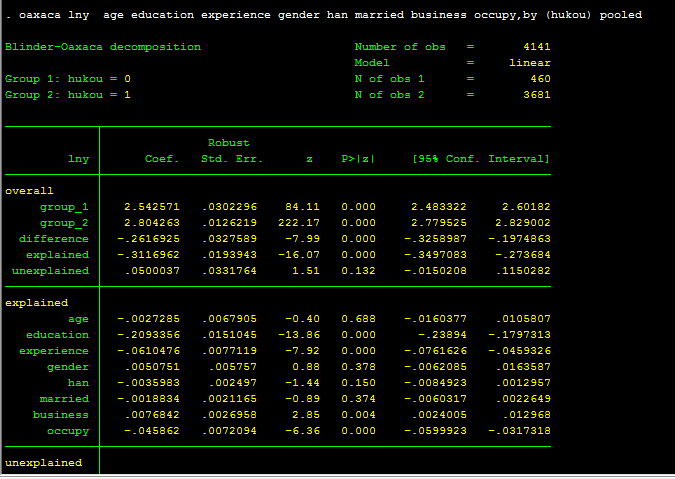Click the 'age' variable label
This screenshot has width=675, height=479.
(78, 319)
